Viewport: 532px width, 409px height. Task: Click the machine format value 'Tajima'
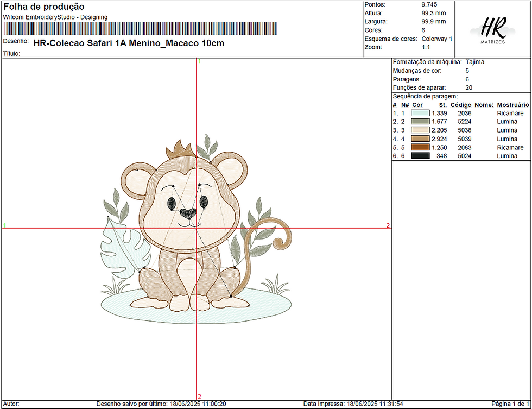click(474, 62)
